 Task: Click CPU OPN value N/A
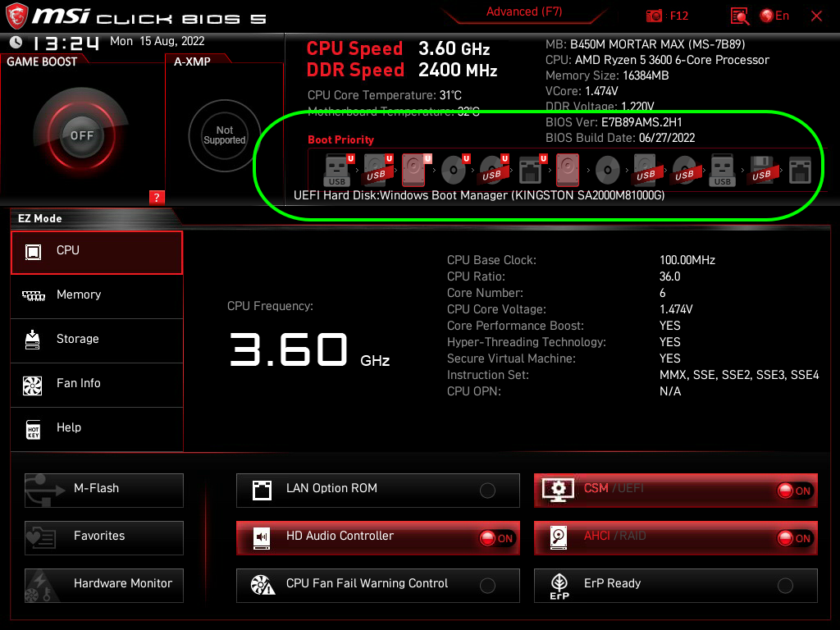point(670,391)
